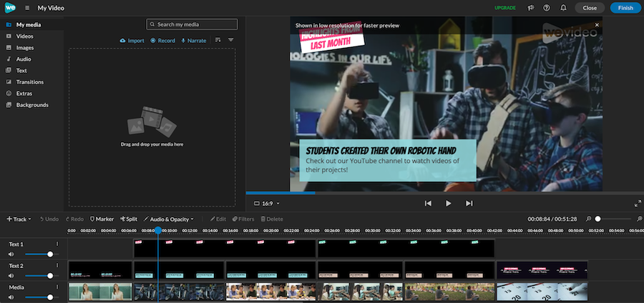Open the notifications bell
This screenshot has height=303, width=644.
coord(564,8)
